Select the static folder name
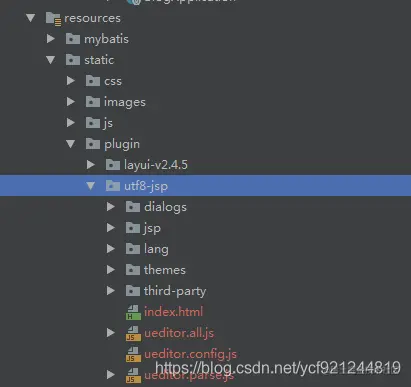The width and height of the screenshot is (411, 387). (99, 60)
